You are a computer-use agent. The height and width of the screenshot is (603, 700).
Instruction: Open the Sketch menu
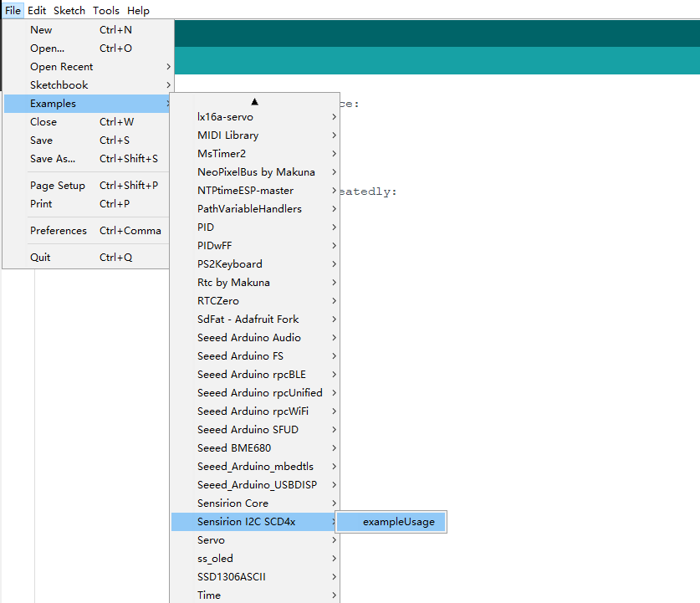coord(69,10)
